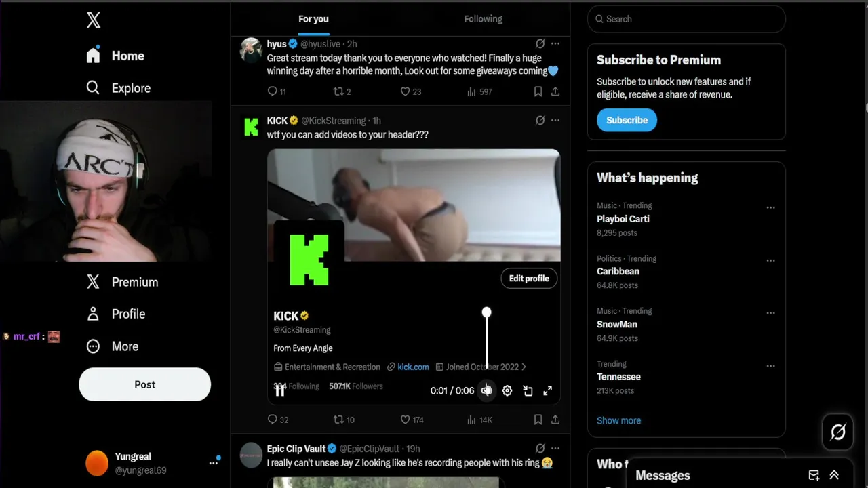Open the Explore search icon in sidebar
The height and width of the screenshot is (488, 868).
click(x=93, y=87)
